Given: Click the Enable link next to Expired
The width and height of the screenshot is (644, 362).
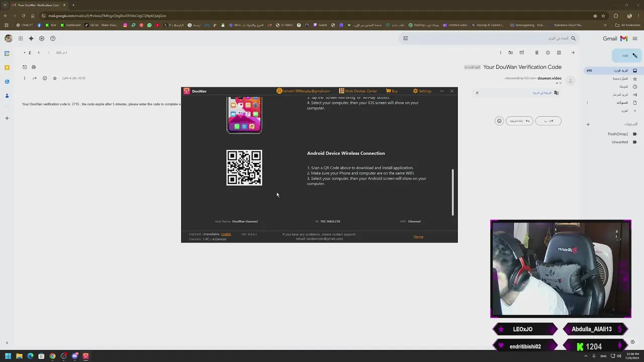Looking at the screenshot, I should click(x=226, y=234).
